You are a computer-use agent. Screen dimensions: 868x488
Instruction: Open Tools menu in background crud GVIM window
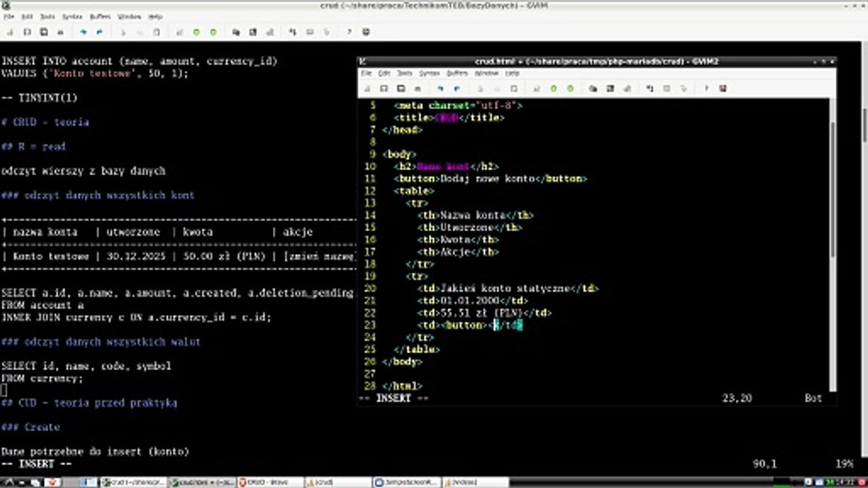(x=47, y=16)
